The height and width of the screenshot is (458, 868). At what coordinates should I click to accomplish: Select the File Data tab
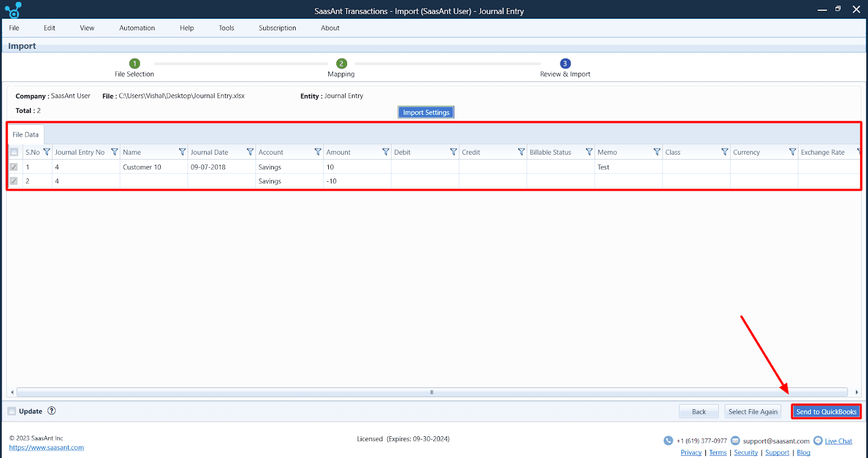coord(25,135)
